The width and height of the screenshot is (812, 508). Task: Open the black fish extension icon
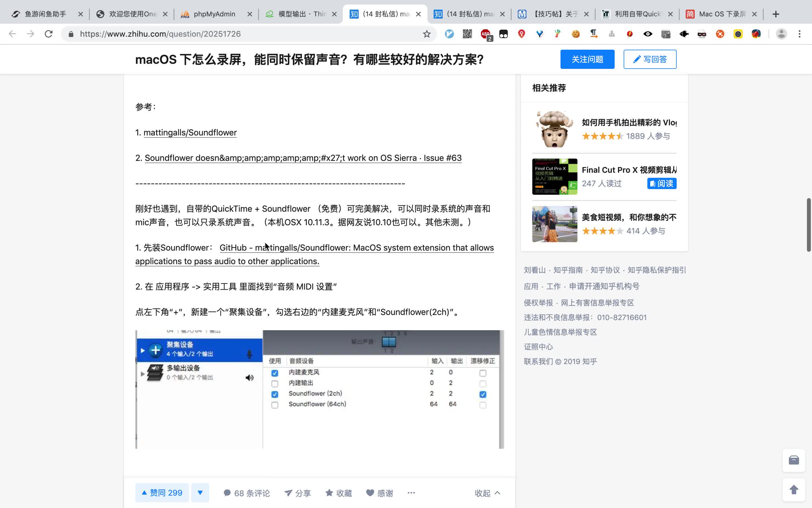pos(684,34)
